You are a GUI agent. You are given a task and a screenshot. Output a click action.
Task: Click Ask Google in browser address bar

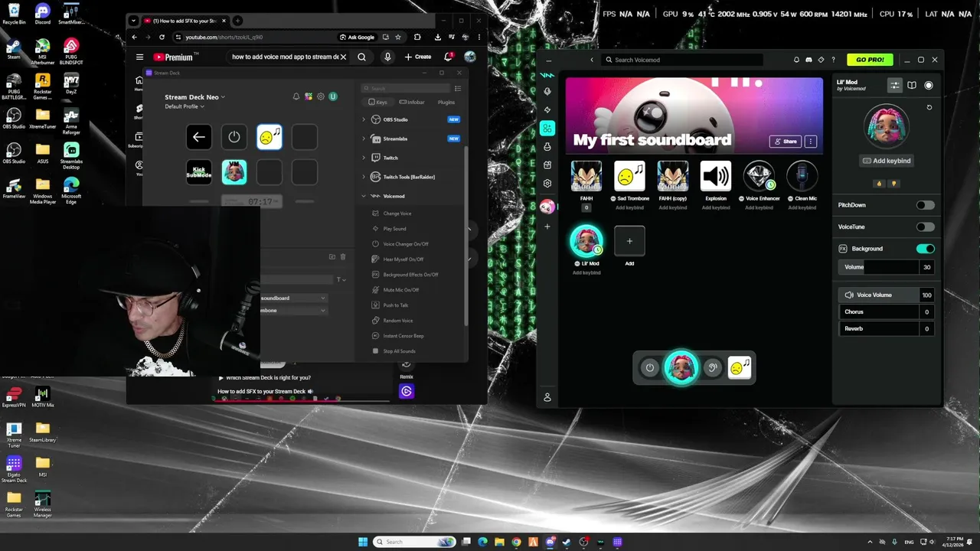pyautogui.click(x=357, y=37)
